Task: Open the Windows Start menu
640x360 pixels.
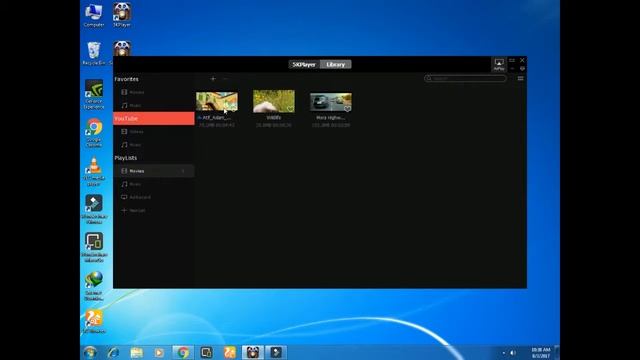Action: [x=90, y=352]
